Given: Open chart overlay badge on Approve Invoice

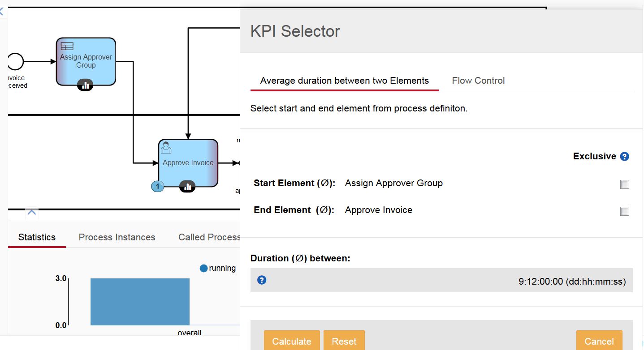Looking at the screenshot, I should tap(187, 187).
